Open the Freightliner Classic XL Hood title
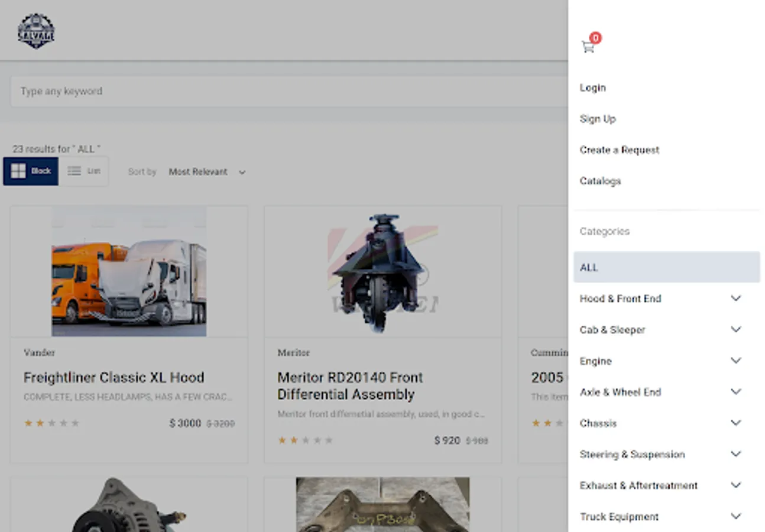Screen dimensions: 765x532 click(114, 378)
